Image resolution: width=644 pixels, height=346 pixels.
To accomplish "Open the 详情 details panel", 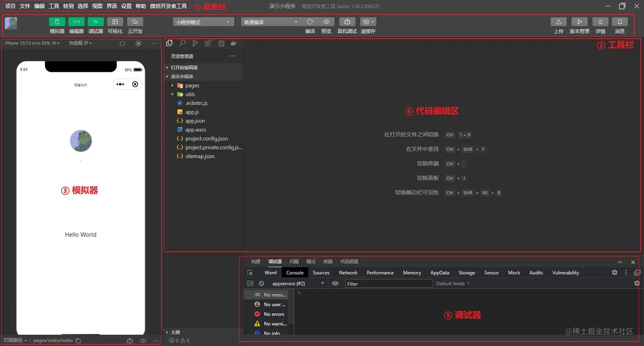I will coord(600,22).
